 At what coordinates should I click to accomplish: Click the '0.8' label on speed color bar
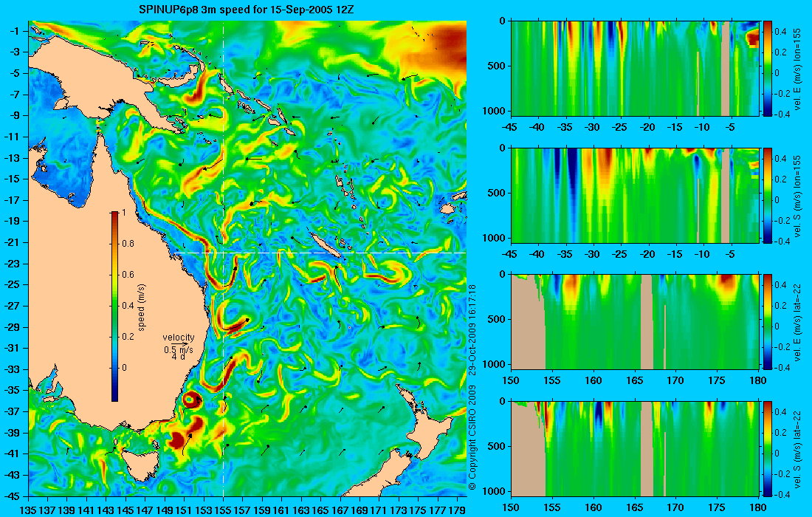point(128,244)
